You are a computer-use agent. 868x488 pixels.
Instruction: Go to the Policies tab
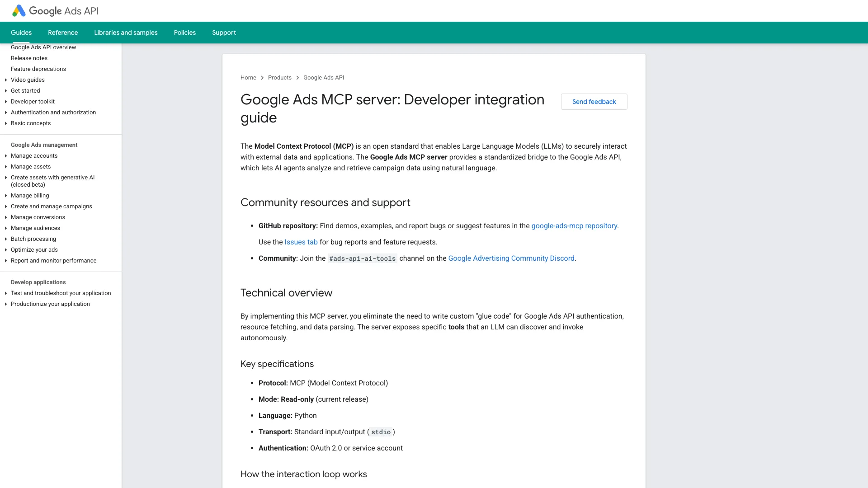click(x=185, y=33)
